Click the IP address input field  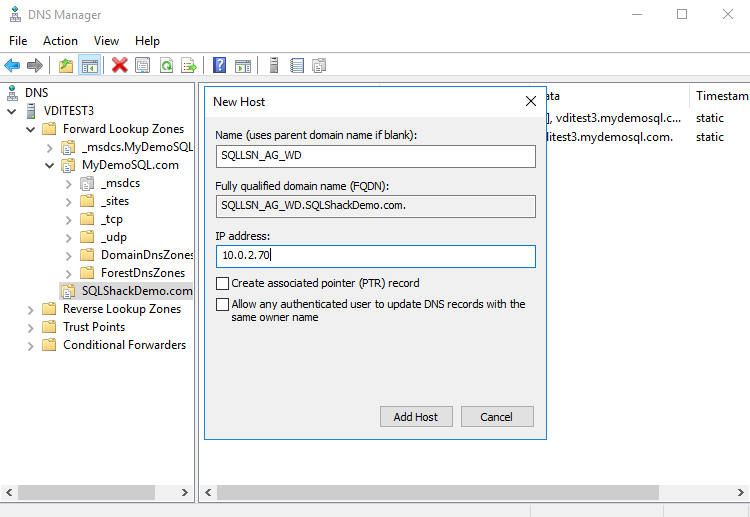[x=375, y=256]
